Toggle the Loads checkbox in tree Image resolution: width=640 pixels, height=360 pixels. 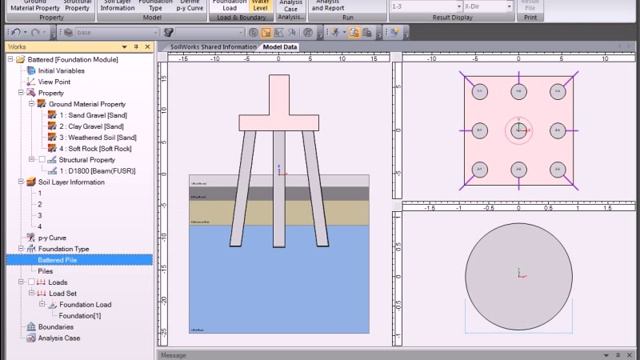[31, 282]
